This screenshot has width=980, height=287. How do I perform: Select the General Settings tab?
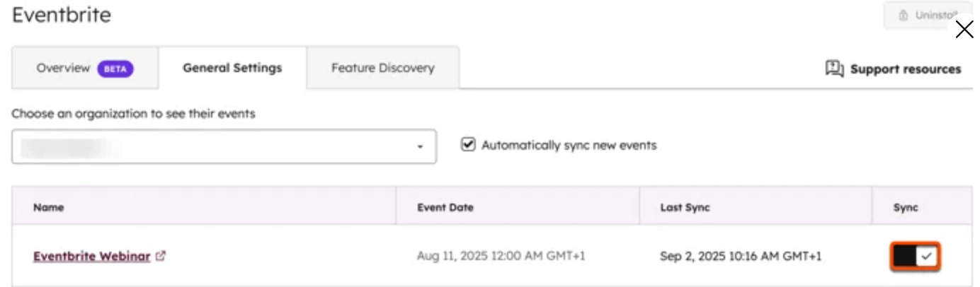pyautogui.click(x=232, y=69)
